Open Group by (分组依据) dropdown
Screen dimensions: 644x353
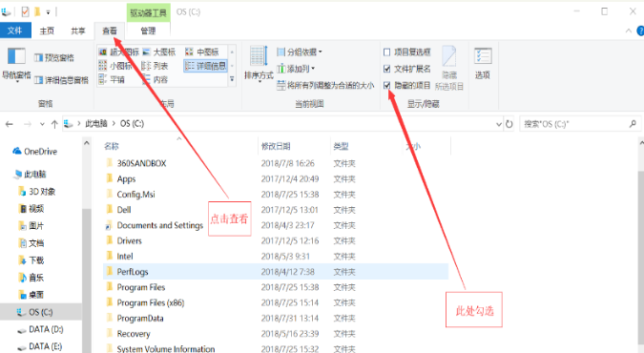(300, 52)
